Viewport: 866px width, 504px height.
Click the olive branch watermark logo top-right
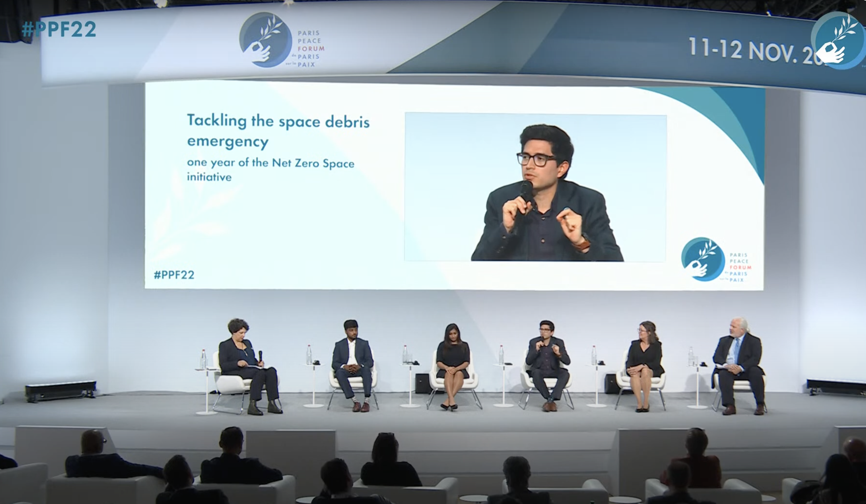pyautogui.click(x=838, y=41)
